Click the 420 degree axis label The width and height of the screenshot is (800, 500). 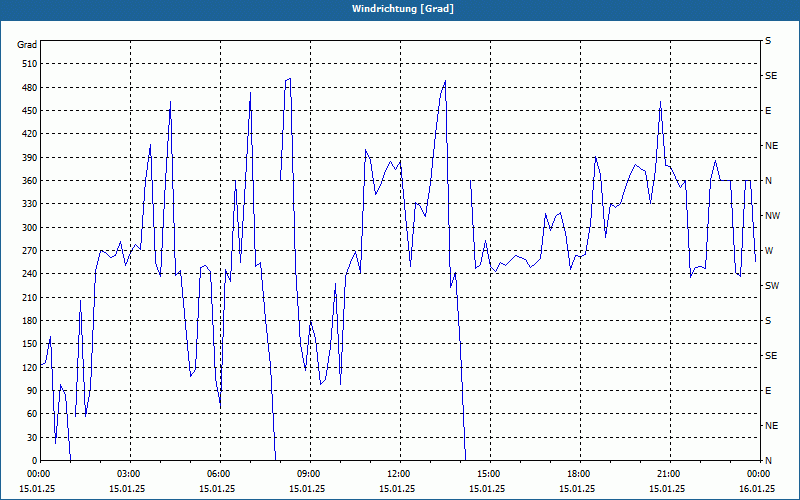point(30,134)
